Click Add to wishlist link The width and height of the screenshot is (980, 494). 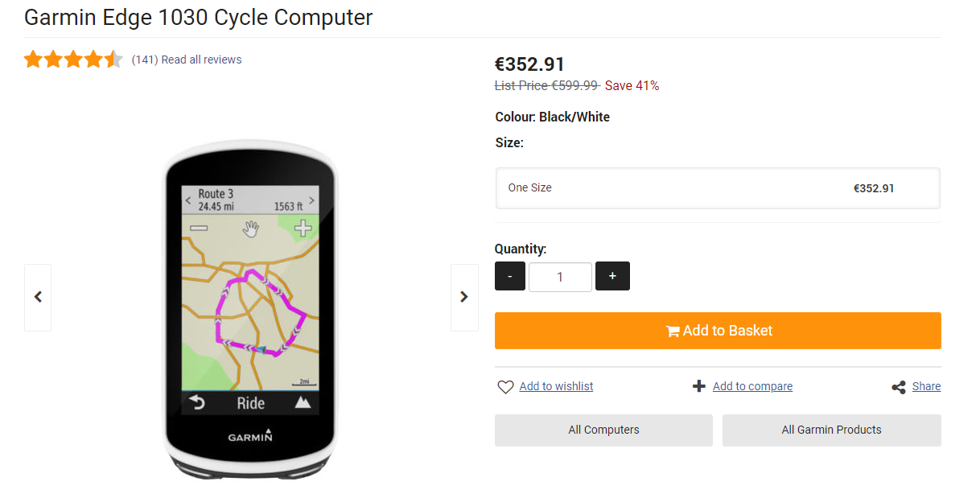[556, 386]
